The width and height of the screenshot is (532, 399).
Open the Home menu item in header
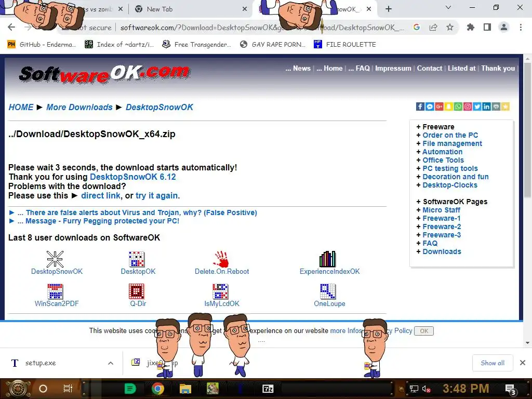point(329,68)
